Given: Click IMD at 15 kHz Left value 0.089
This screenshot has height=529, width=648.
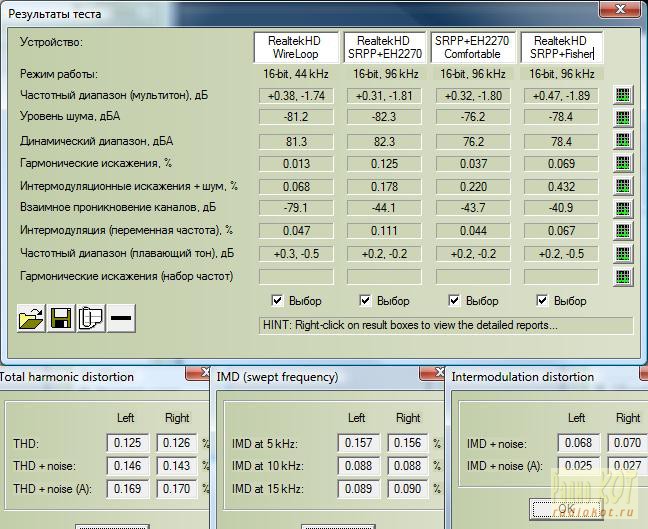Looking at the screenshot, I should [358, 489].
